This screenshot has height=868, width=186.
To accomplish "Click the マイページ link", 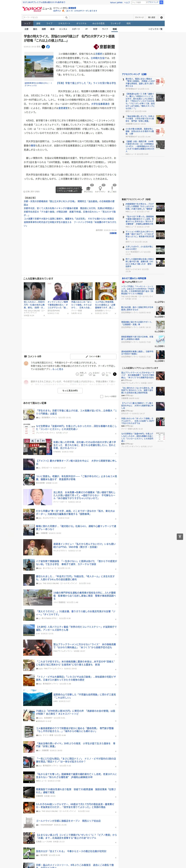I will click(139, 18).
